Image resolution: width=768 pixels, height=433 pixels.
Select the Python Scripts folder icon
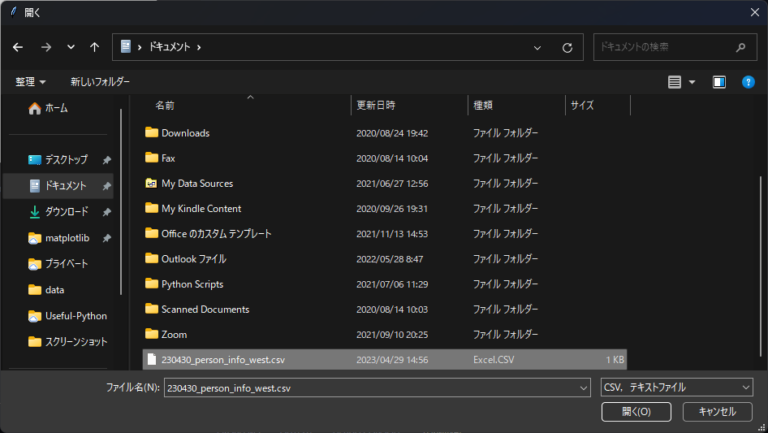[x=151, y=284]
